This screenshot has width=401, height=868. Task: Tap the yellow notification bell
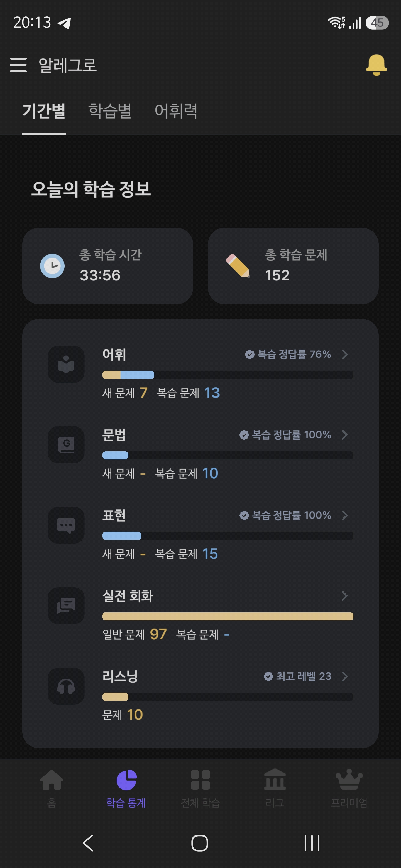click(376, 65)
